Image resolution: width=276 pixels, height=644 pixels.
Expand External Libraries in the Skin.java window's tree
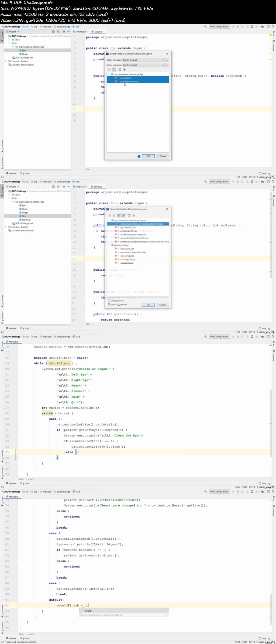tap(5, 227)
